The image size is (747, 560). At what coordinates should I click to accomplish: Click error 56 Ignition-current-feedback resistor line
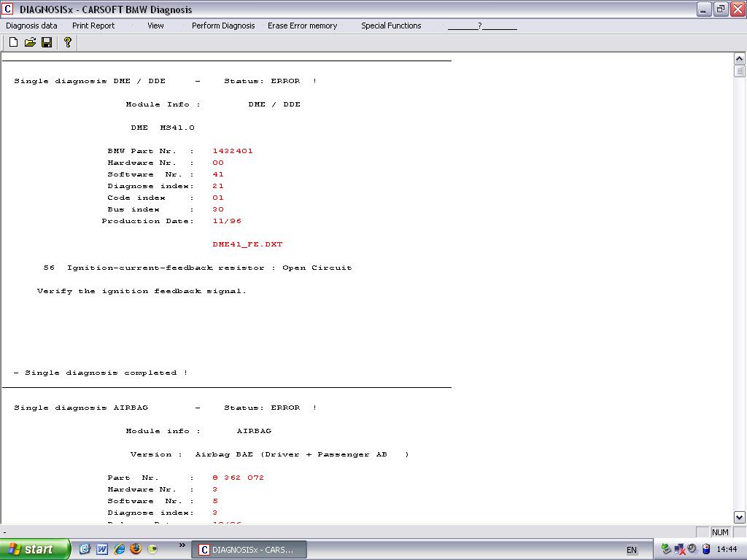coord(198,268)
